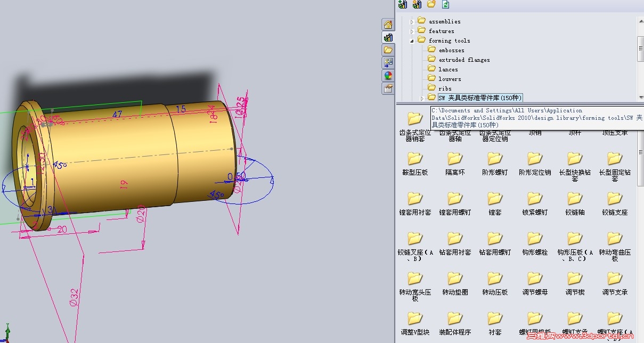Image resolution: width=644 pixels, height=343 pixels.
Task: Open the SolidWorks Resources home tab
Action: point(388,24)
